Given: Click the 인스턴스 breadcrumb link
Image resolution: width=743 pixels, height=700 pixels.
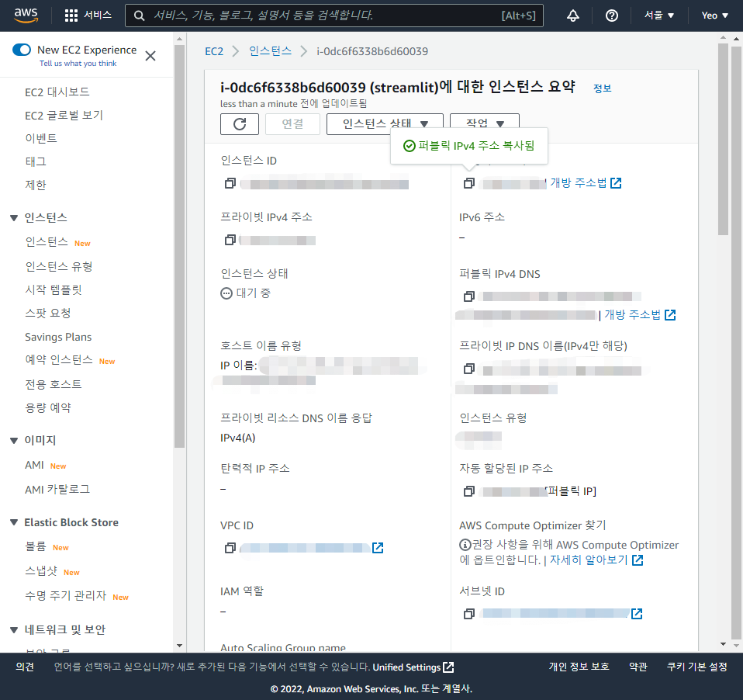Looking at the screenshot, I should (x=271, y=50).
